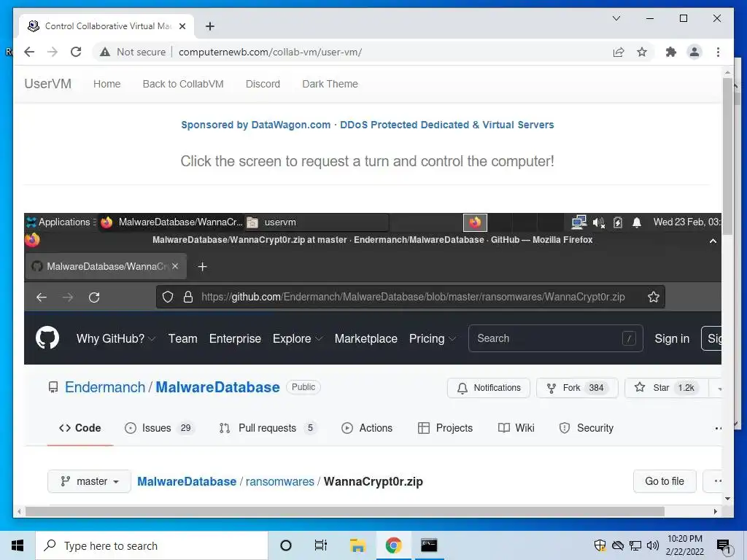
Task: Click the GitHub octocat logo
Action: coord(47,338)
